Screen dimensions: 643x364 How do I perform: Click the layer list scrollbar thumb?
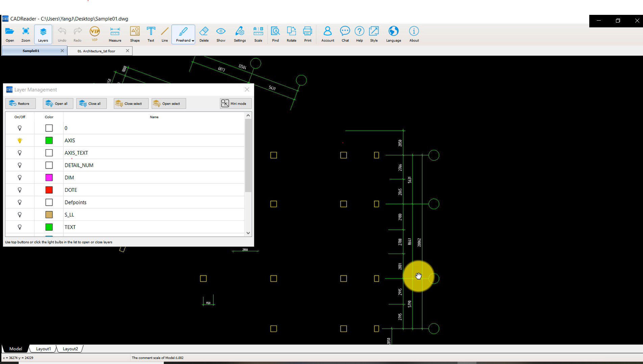pos(248,156)
